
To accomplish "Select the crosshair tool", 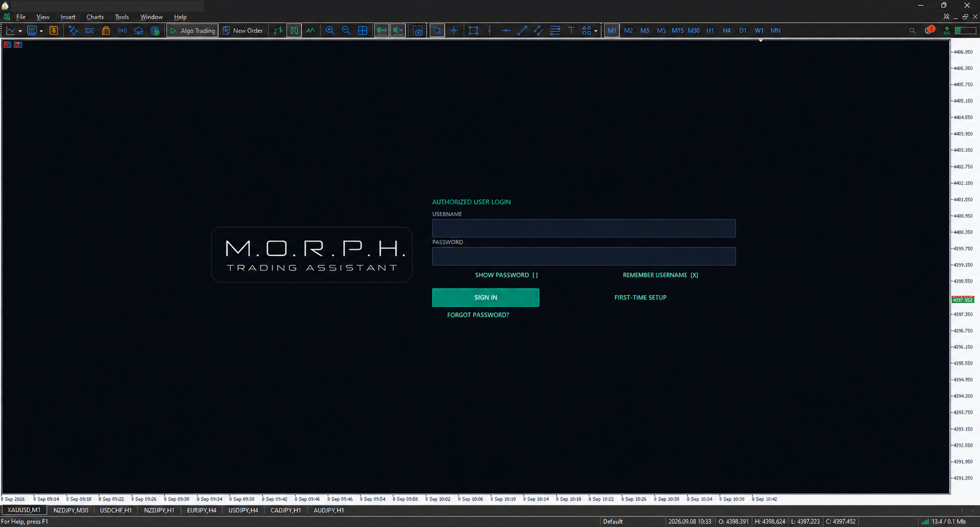I will (454, 30).
